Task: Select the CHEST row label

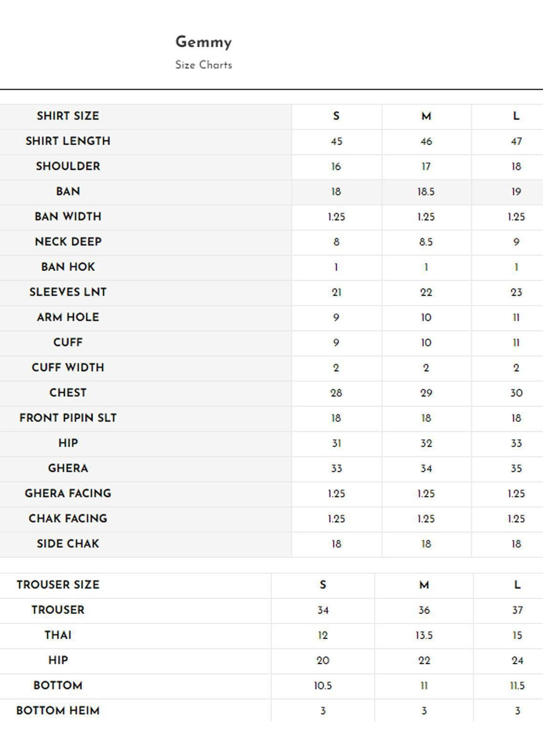Action: tap(68, 392)
